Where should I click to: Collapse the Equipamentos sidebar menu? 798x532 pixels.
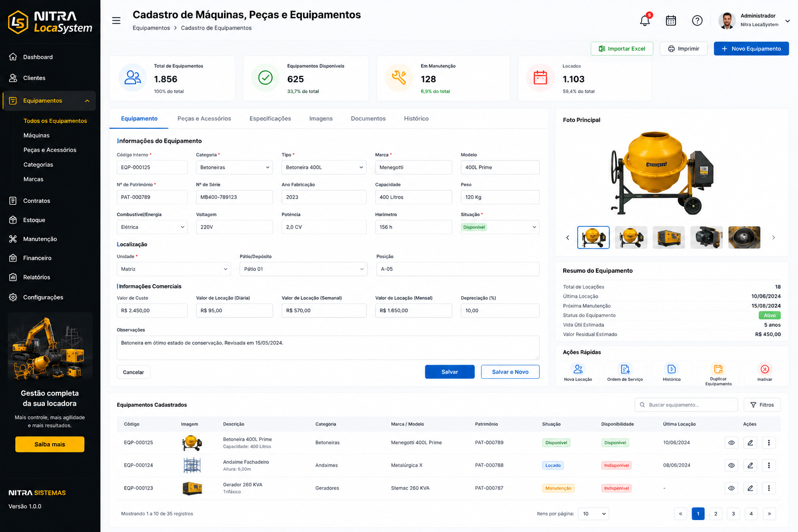pyautogui.click(x=87, y=101)
